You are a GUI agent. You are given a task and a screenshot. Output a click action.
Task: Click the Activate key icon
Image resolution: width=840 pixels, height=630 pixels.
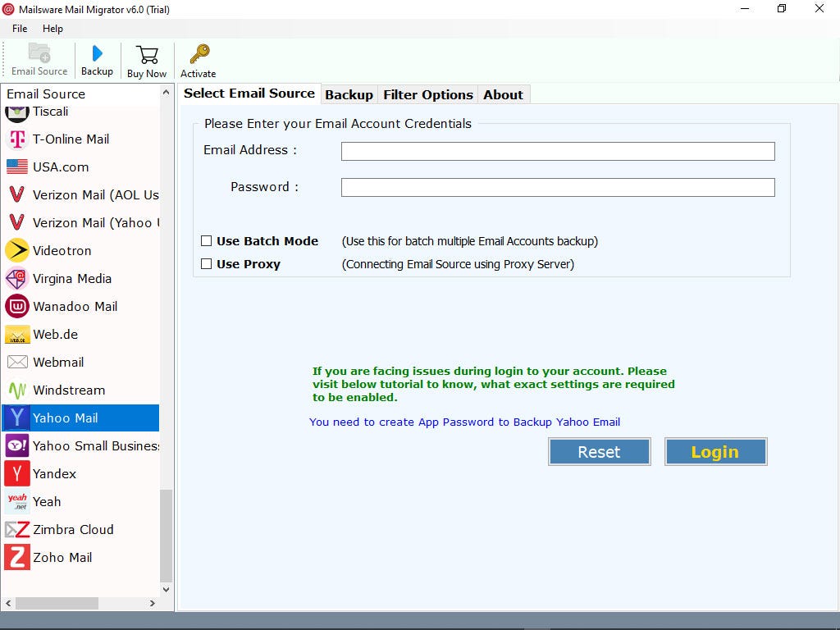tap(199, 54)
